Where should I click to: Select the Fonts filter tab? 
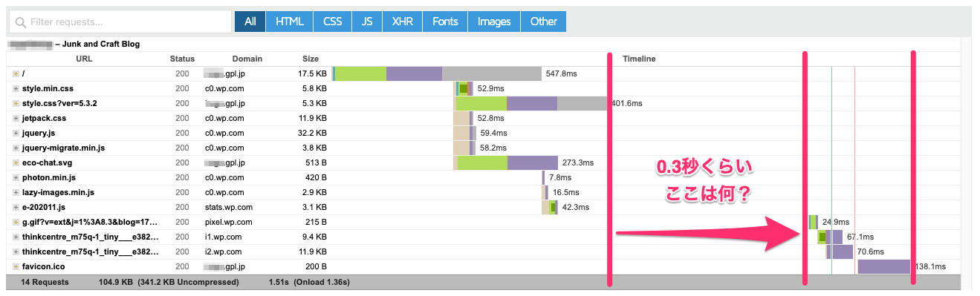tap(445, 22)
